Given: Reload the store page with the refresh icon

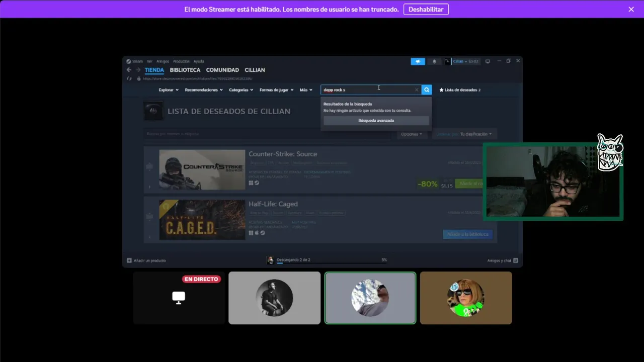Looking at the screenshot, I should point(129,78).
